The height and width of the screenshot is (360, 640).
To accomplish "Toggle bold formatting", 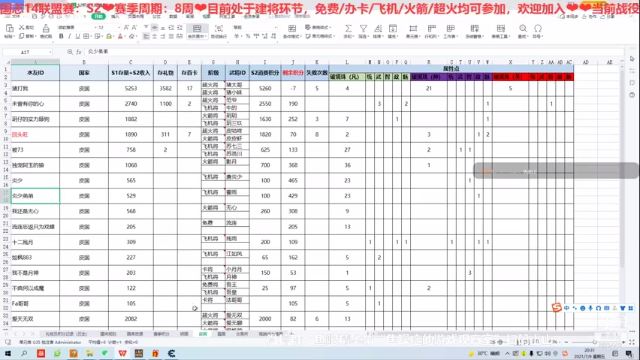I will coord(61,36).
